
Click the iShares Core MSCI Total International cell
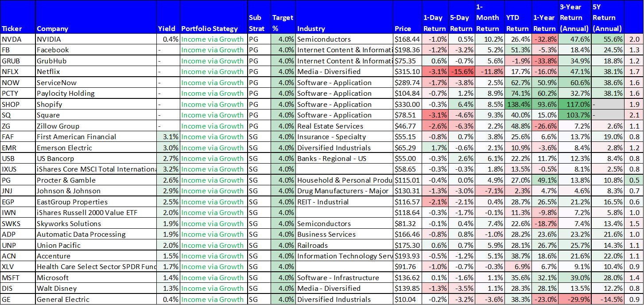(x=96, y=169)
